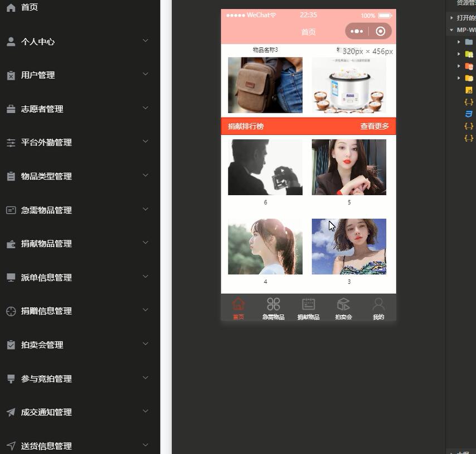476x454 pixels.
Task: Click the mini-program record circle button
Action: click(x=381, y=31)
